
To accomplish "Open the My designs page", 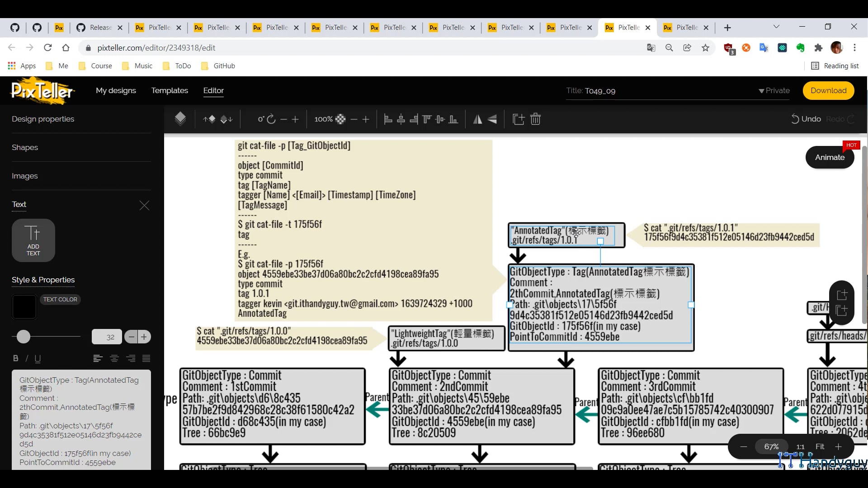I will pyautogui.click(x=116, y=90).
